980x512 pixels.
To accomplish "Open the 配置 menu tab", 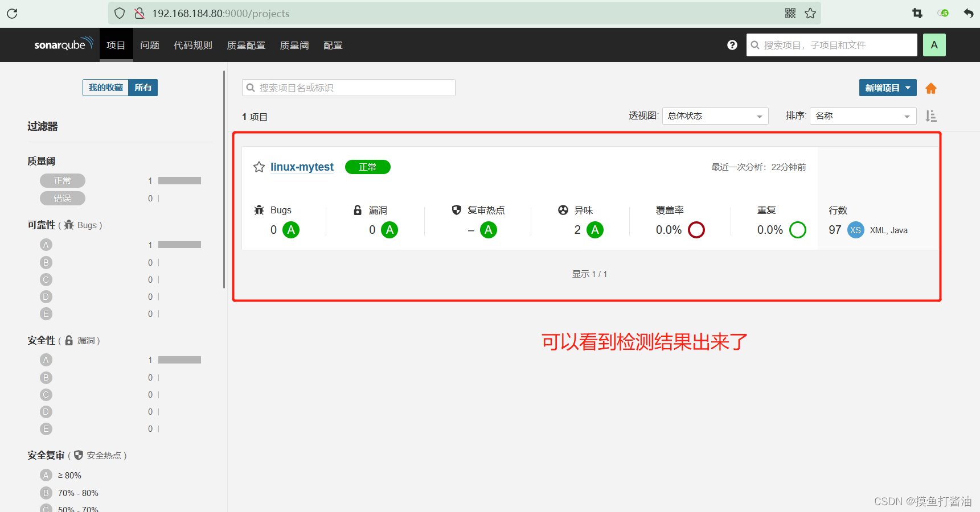I will coord(333,45).
